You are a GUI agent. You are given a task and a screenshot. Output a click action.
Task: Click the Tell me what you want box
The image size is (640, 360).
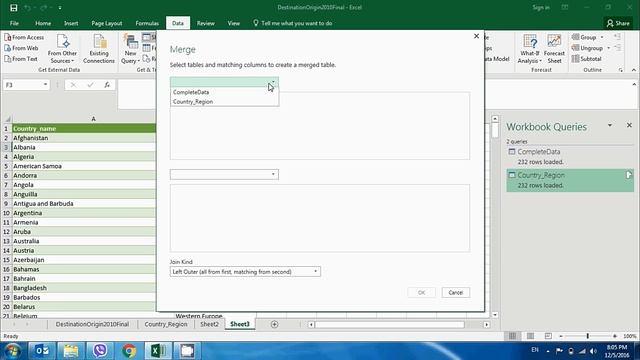tap(293, 23)
